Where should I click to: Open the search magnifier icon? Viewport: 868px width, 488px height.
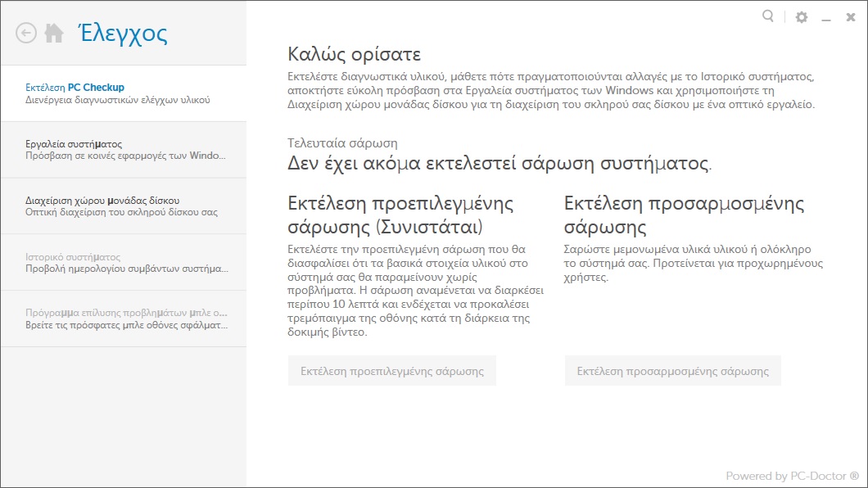[768, 16]
